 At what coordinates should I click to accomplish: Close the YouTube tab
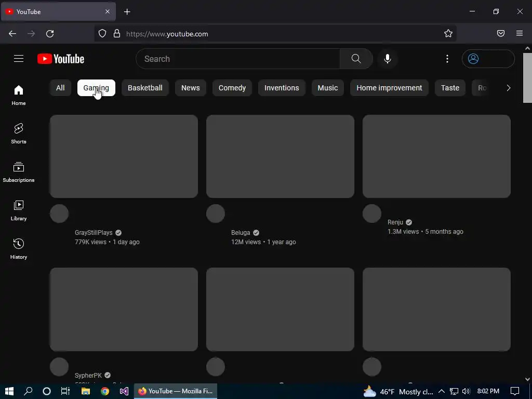(108, 11)
